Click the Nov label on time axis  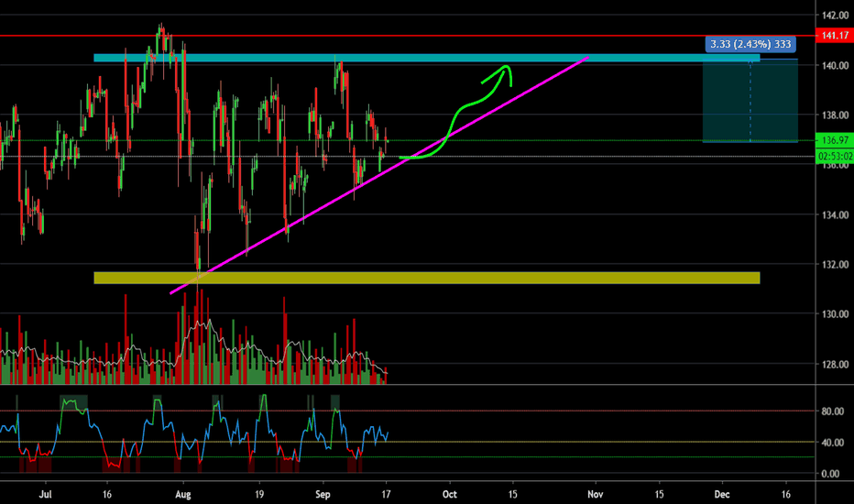click(596, 494)
